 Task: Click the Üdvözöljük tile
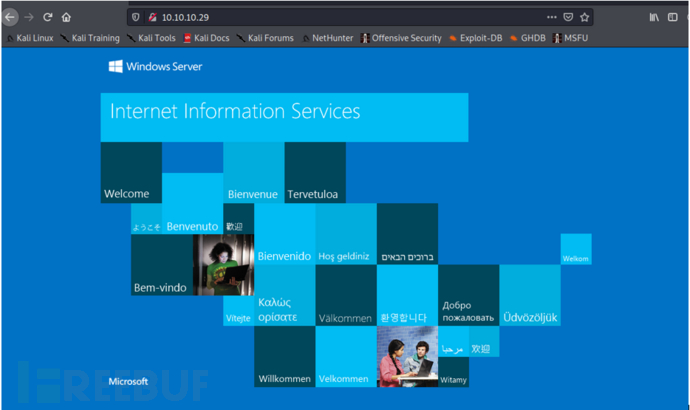coord(530,295)
